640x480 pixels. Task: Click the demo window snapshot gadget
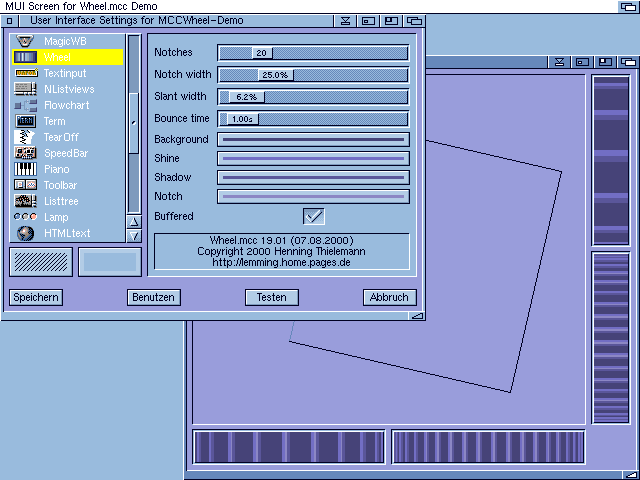coord(582,62)
